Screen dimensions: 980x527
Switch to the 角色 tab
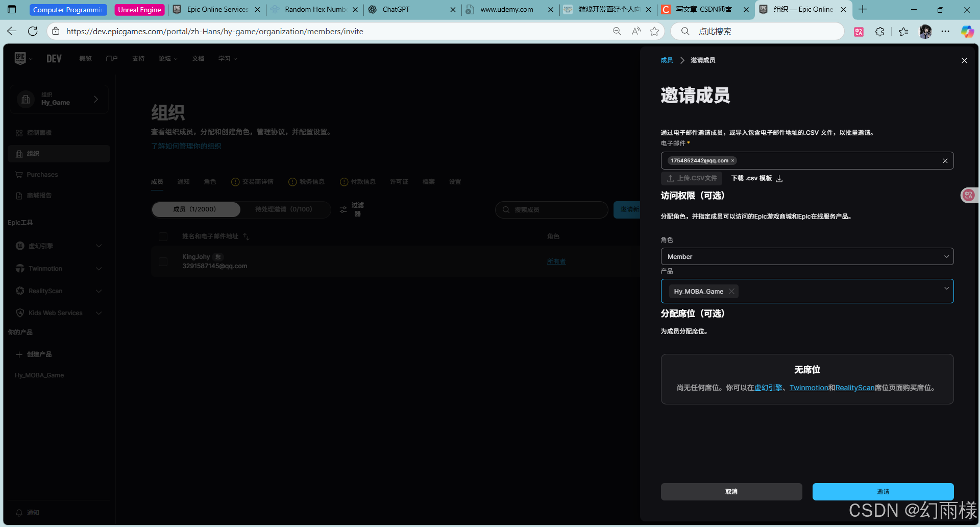point(210,182)
